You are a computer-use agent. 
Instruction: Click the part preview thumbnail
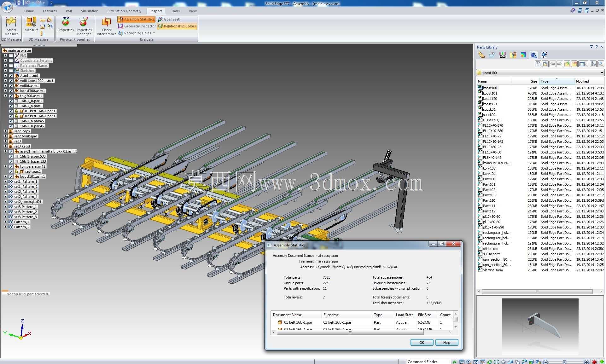540,326
